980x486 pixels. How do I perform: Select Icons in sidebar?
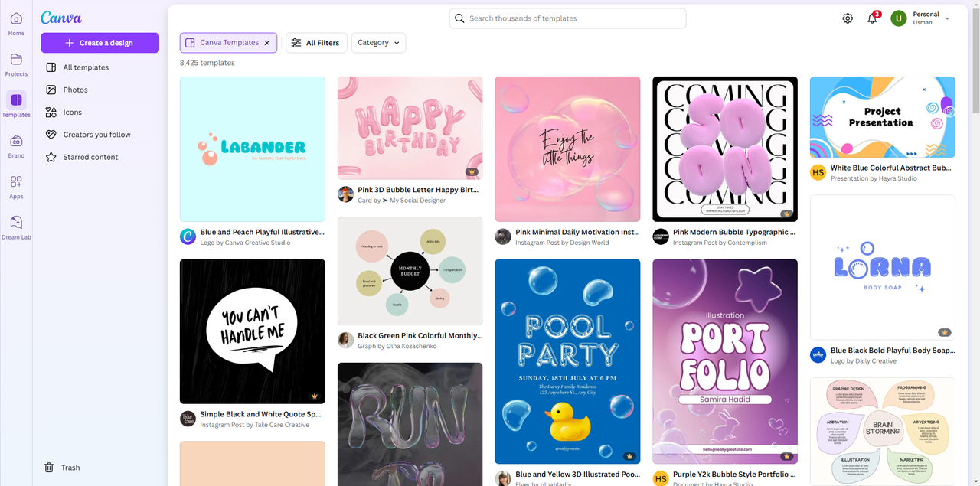pyautogui.click(x=100, y=112)
